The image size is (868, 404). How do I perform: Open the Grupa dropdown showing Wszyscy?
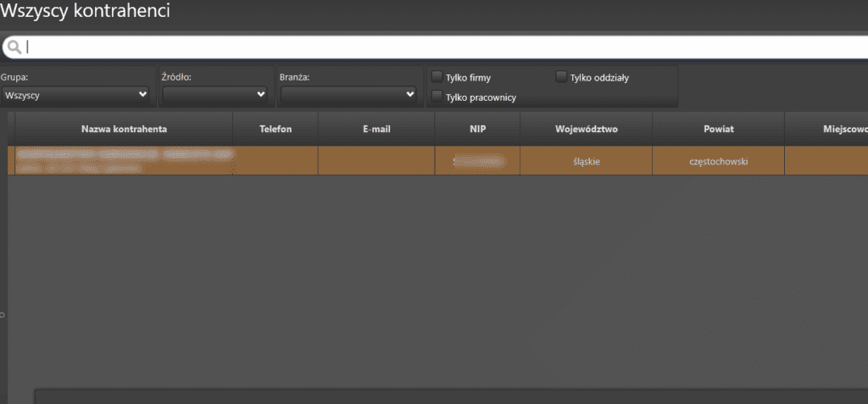tap(75, 95)
